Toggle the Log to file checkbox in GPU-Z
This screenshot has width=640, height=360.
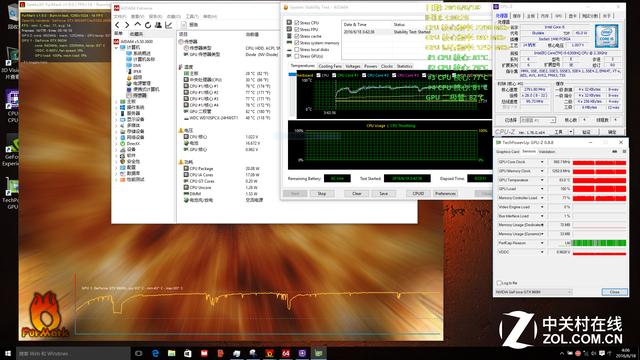(x=499, y=283)
